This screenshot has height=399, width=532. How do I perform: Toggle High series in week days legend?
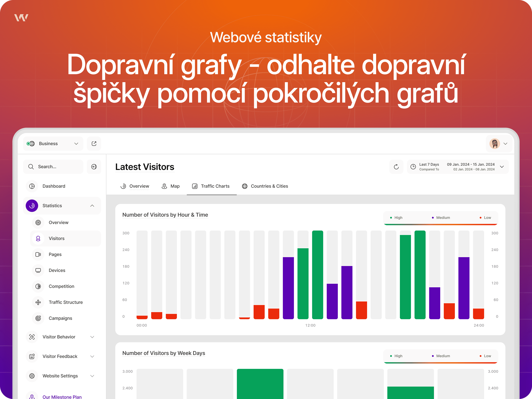click(396, 356)
